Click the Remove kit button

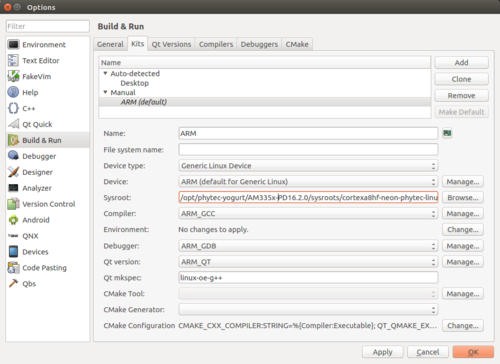point(461,95)
